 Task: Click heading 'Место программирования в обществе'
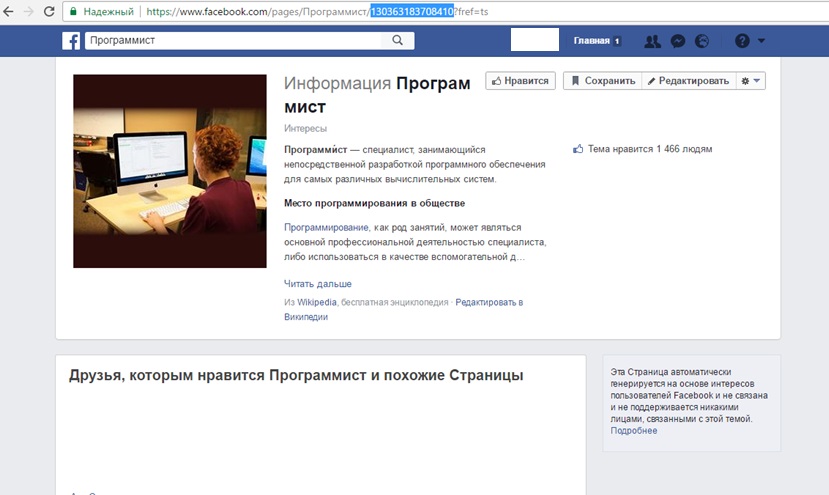374,203
